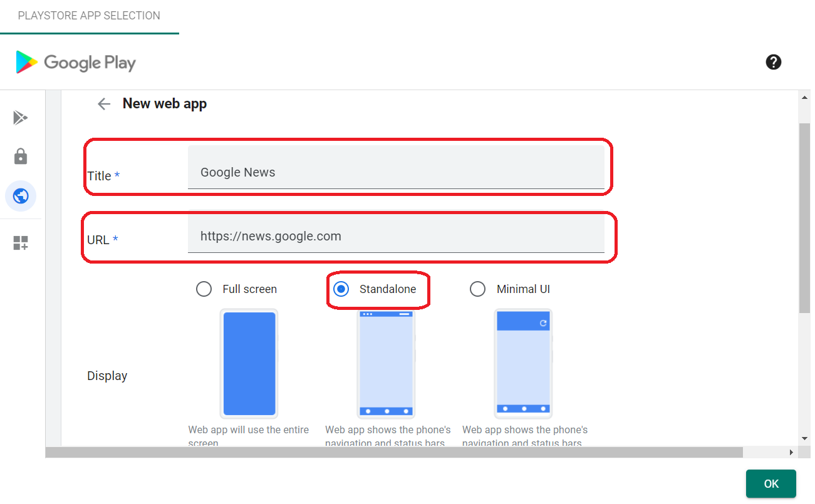This screenshot has height=504, width=815.
Task: Click the vertical scrollbar down arrow
Action: click(x=804, y=438)
